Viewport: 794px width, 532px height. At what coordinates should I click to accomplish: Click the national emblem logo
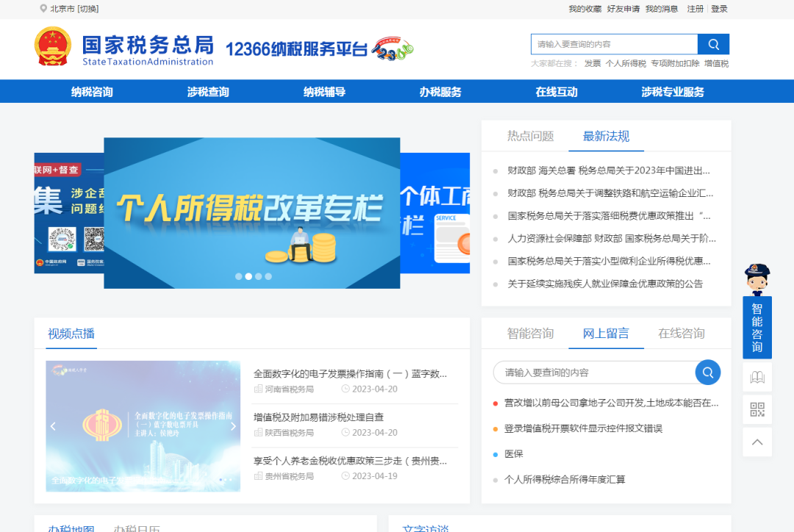(53, 46)
